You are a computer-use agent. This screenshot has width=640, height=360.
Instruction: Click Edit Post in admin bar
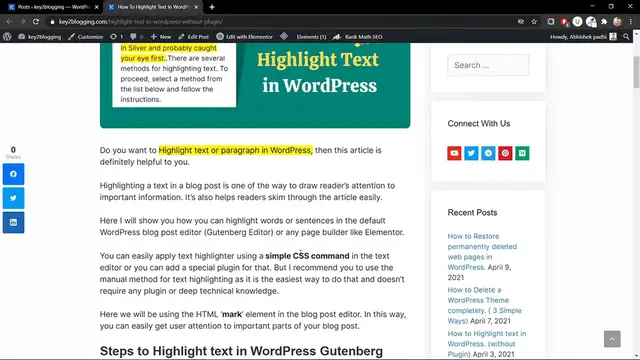tap(194, 37)
